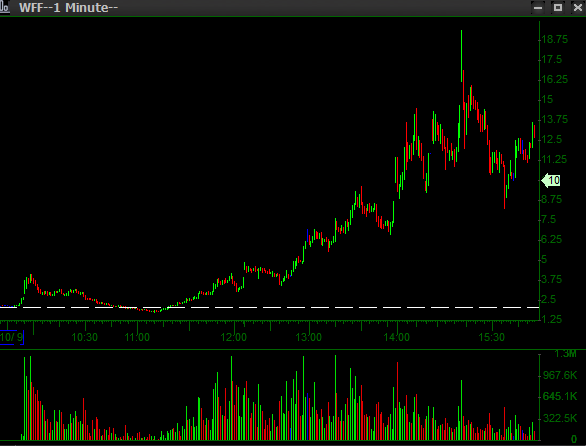Maximize the WFF chart window
The width and height of the screenshot is (586, 446).
click(x=558, y=7)
